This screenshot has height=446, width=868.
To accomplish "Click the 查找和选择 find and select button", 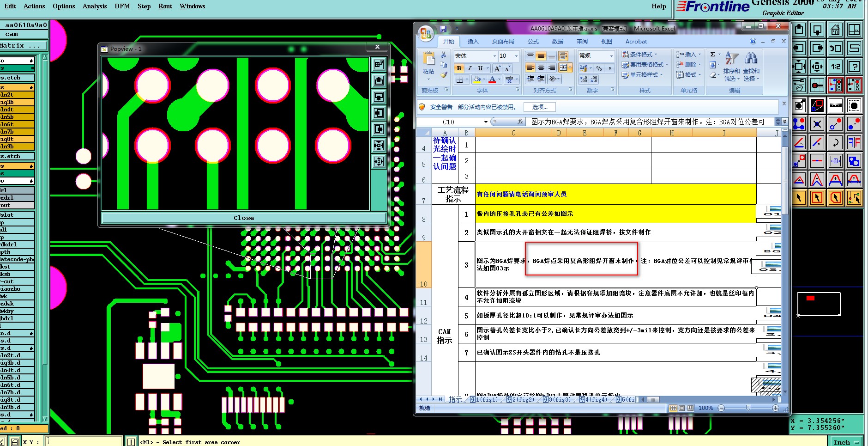I will (751, 66).
